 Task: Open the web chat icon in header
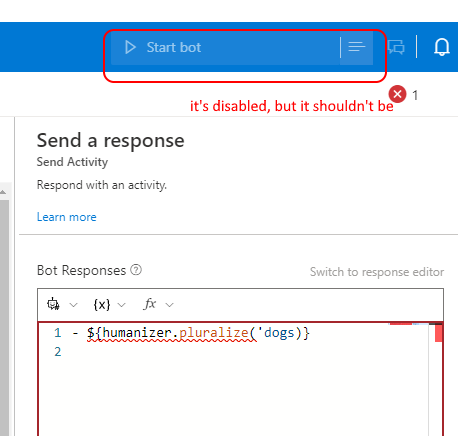pos(396,47)
